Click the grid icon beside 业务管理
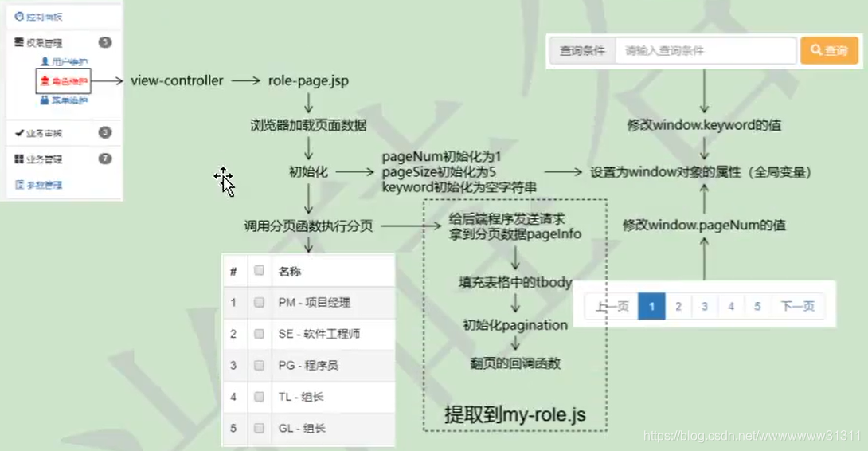This screenshot has width=868, height=451. [19, 159]
